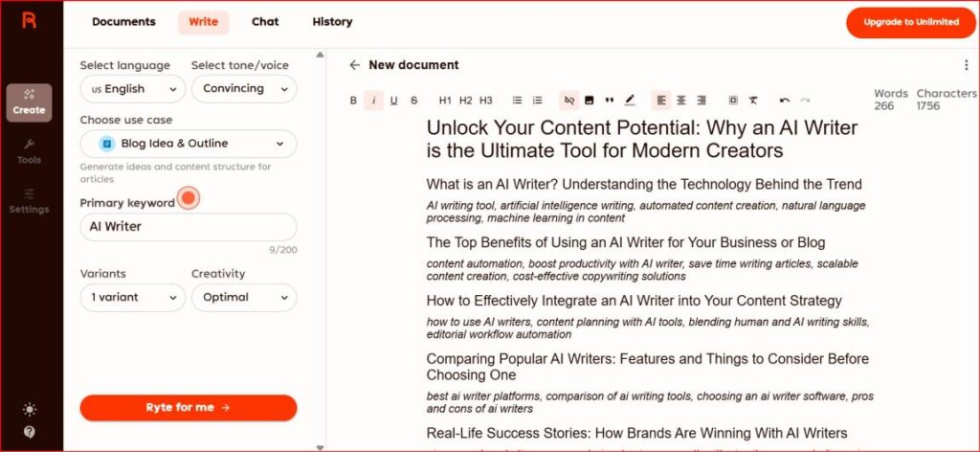The image size is (980, 452).
Task: Click the keywords line starting 'how to use AI writers'
Action: click(648, 328)
